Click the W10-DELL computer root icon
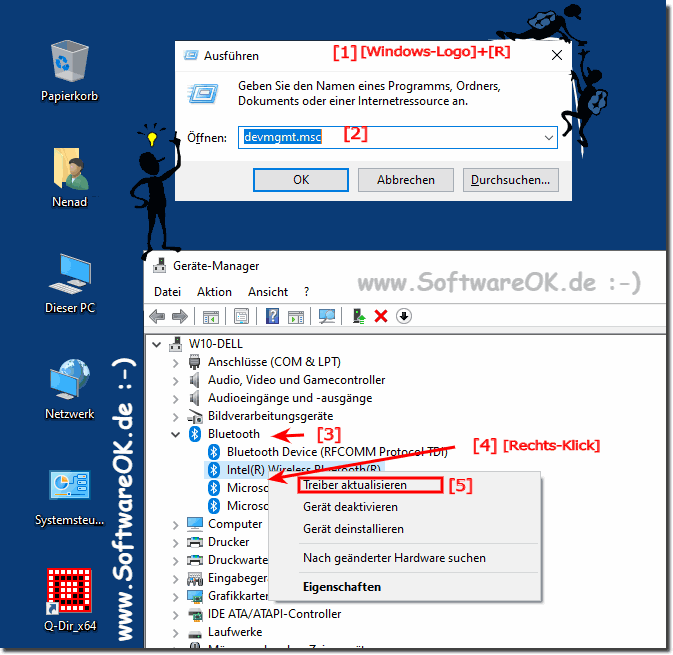The image size is (673, 655). (x=176, y=344)
